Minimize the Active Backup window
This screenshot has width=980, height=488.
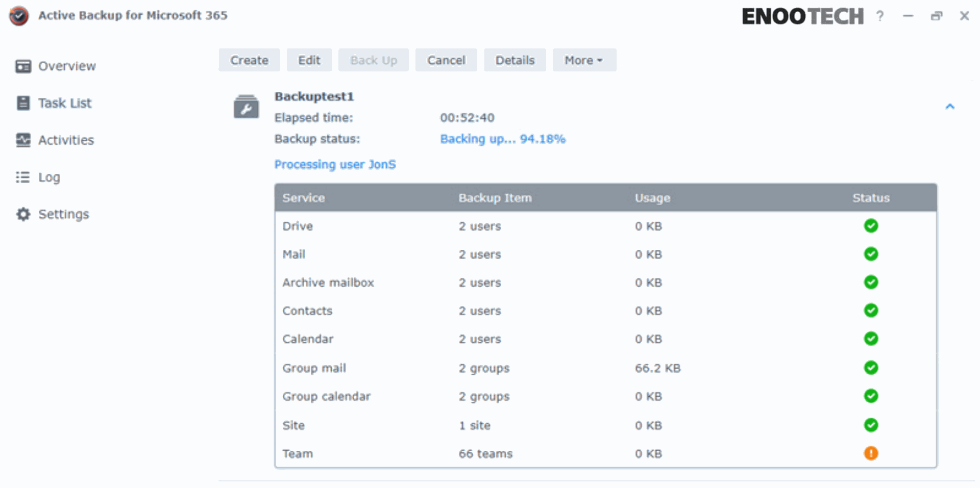click(x=908, y=16)
